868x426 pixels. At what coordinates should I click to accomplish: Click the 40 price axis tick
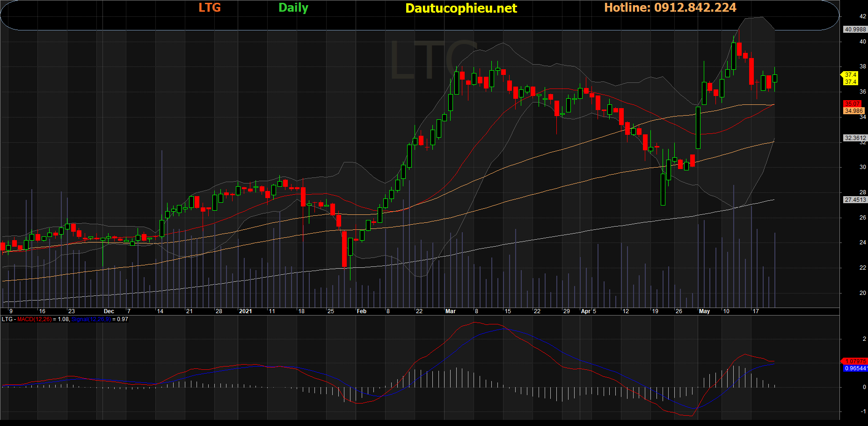pyautogui.click(x=862, y=42)
